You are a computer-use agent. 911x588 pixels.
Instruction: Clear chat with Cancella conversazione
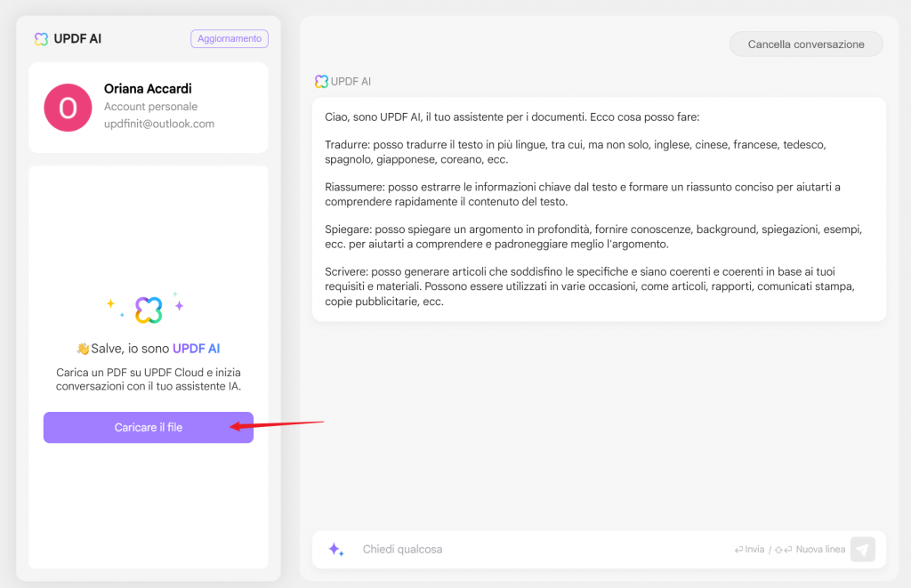click(x=806, y=44)
